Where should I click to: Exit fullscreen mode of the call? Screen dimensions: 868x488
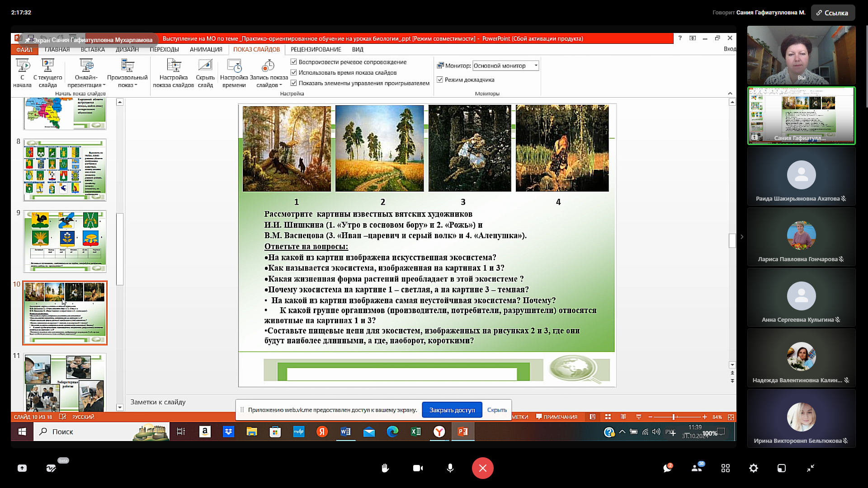pos(811,468)
